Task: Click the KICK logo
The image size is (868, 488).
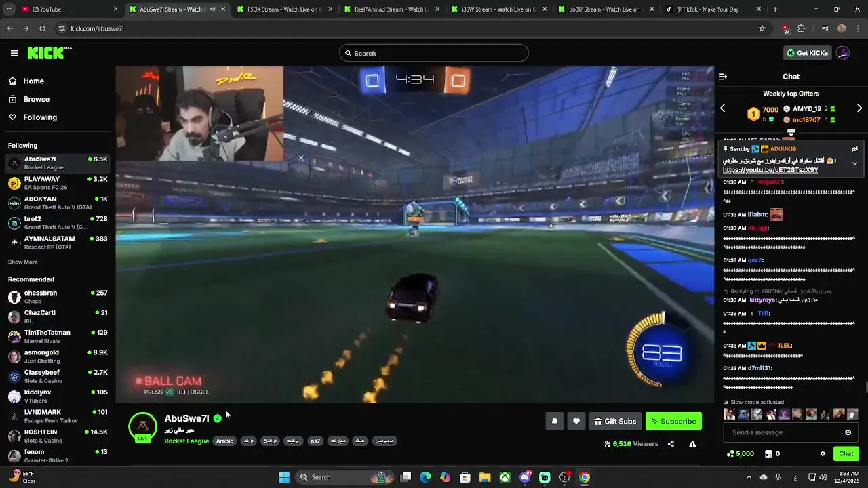Action: (x=49, y=53)
